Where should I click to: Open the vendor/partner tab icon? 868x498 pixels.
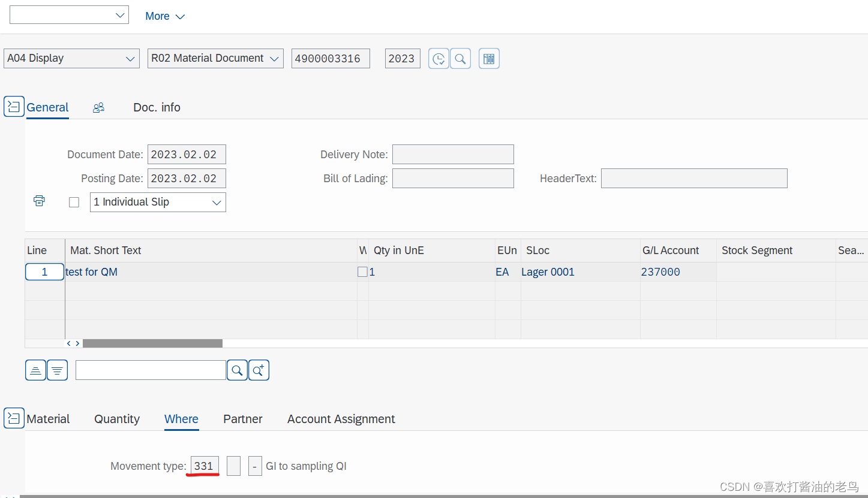pyautogui.click(x=98, y=107)
